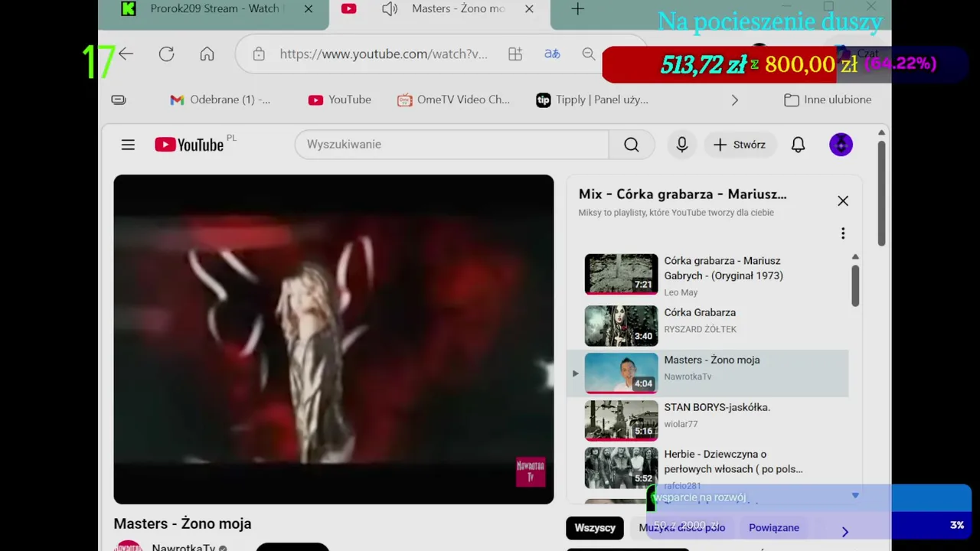This screenshot has height=551, width=980.
Task: Start voice search with microphone
Action: click(x=682, y=144)
